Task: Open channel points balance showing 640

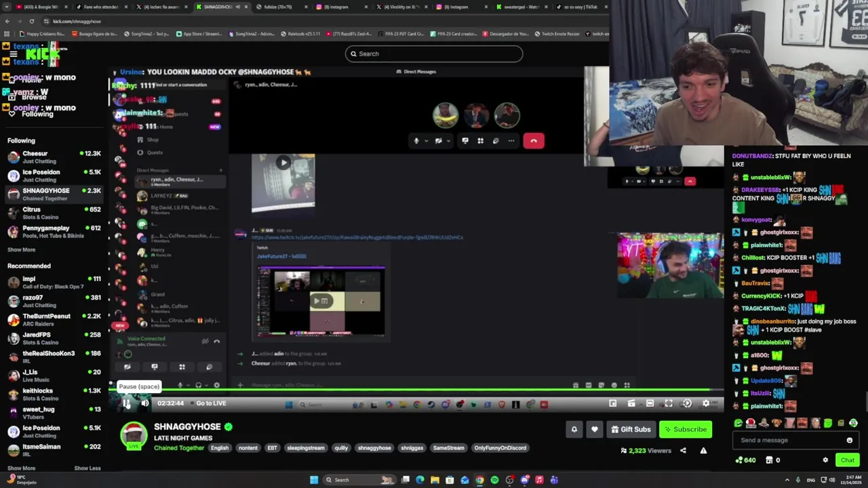Action: coord(745,460)
